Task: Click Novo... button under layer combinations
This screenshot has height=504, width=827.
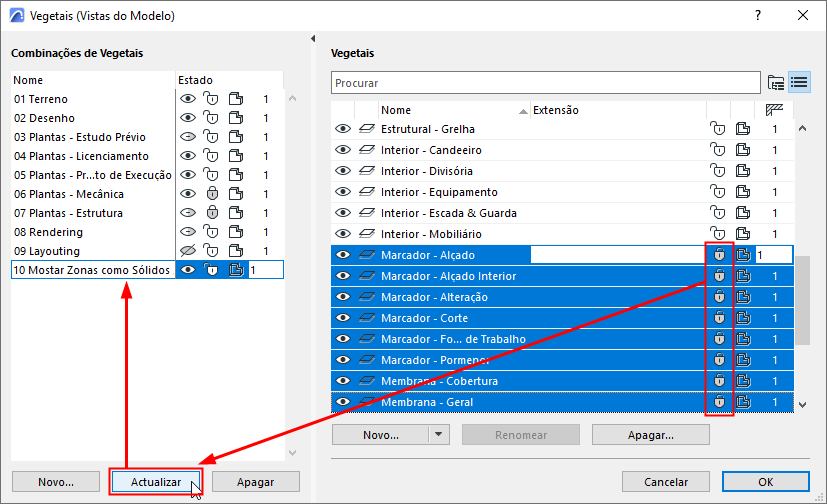Action: [56, 482]
